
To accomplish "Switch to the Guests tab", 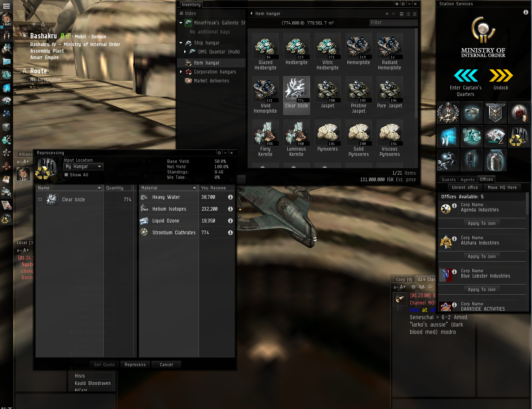I will pos(449,180).
